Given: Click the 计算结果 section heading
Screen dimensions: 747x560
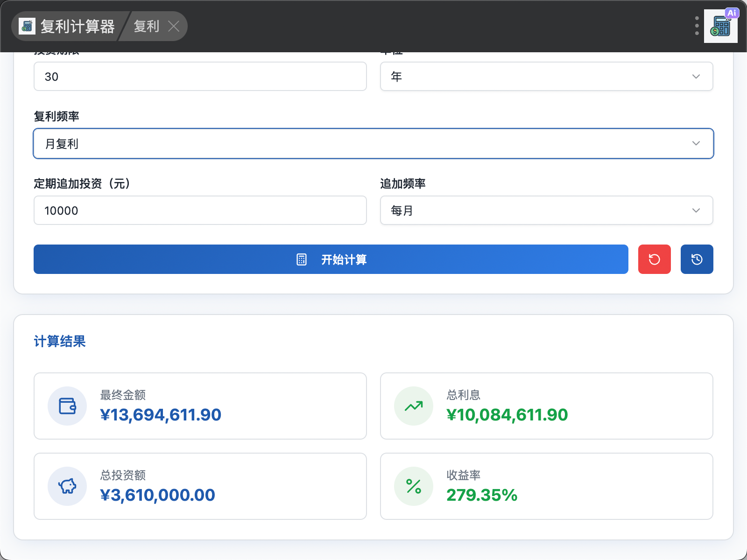Looking at the screenshot, I should (60, 341).
